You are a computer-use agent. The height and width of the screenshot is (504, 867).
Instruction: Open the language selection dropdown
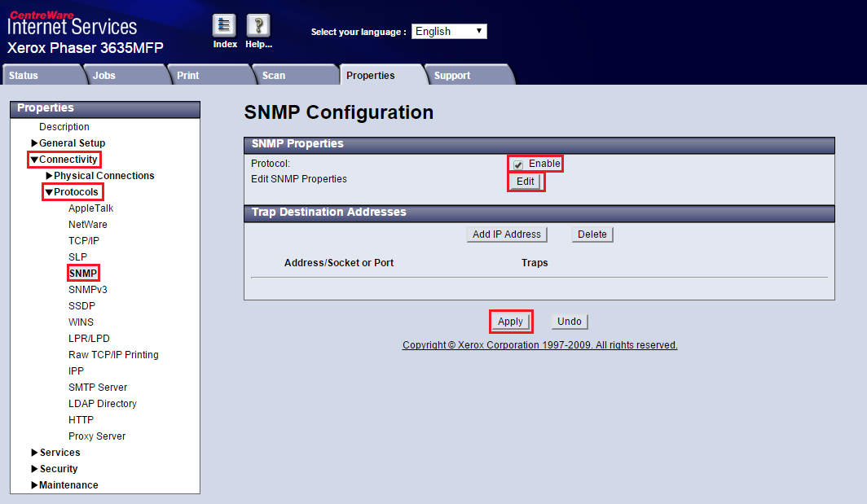coord(449,31)
